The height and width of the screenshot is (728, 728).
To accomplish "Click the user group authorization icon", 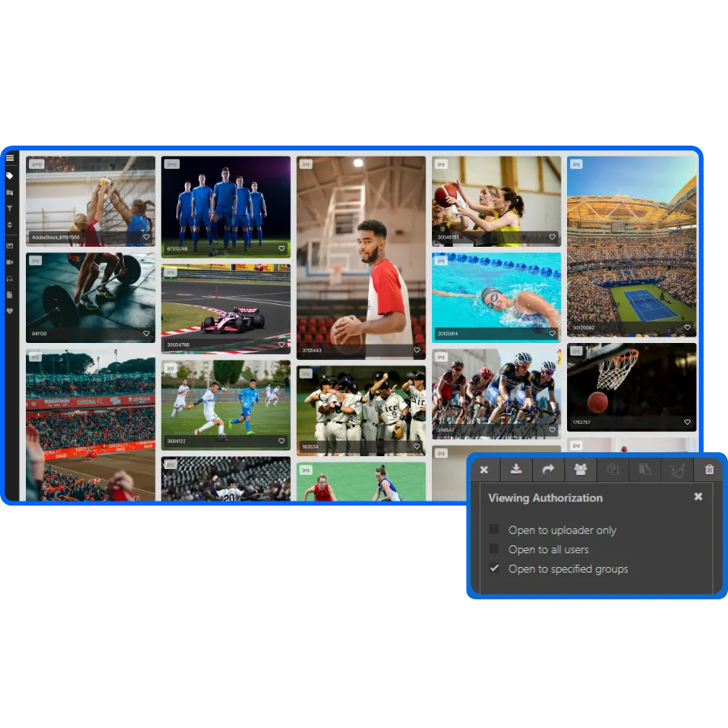I will click(x=580, y=470).
